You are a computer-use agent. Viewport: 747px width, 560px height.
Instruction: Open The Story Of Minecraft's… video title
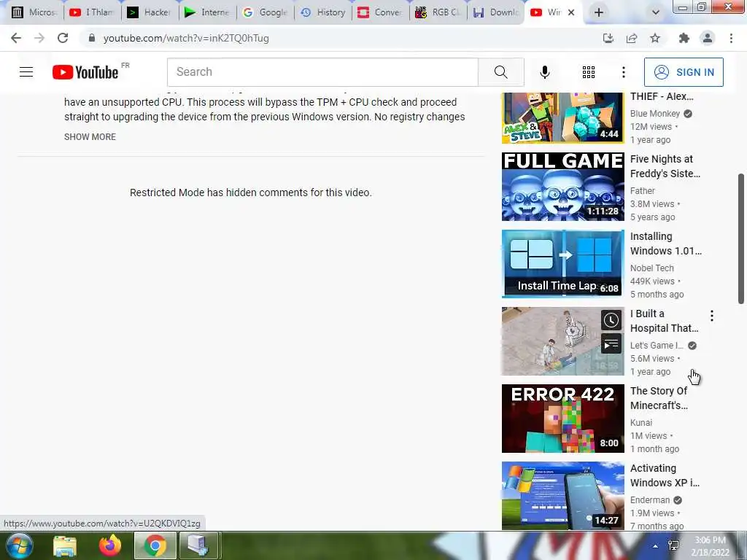[x=659, y=398]
